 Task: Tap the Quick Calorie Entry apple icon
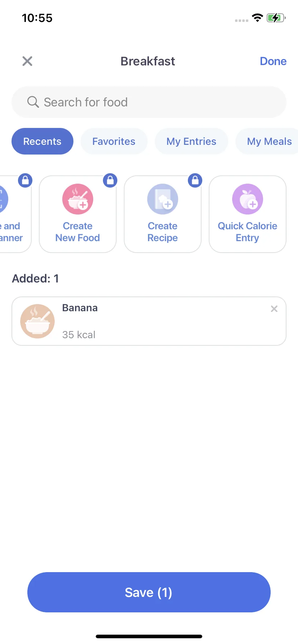coord(248,199)
